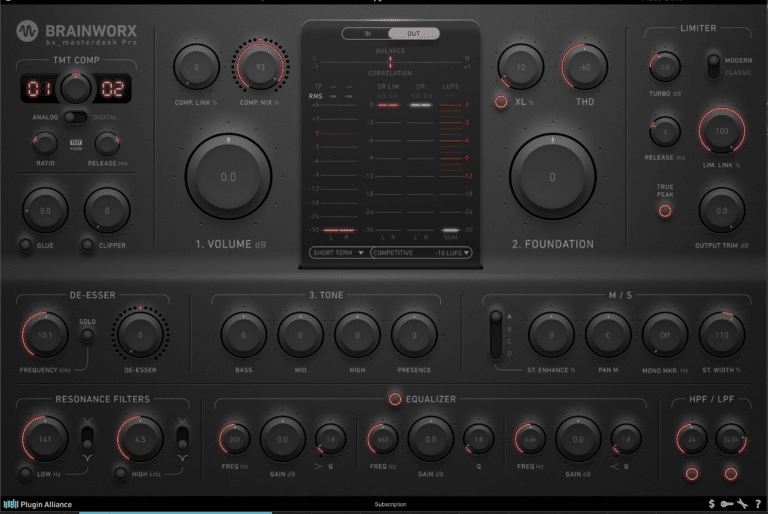Screen dimensions: 768x514
Task: Click the key license icon
Action: [x=726, y=504]
